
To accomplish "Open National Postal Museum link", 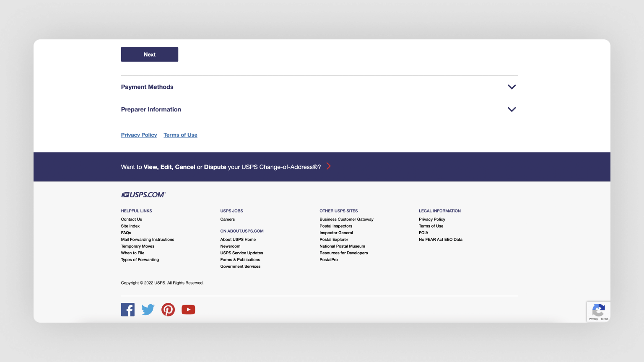I will (x=342, y=246).
